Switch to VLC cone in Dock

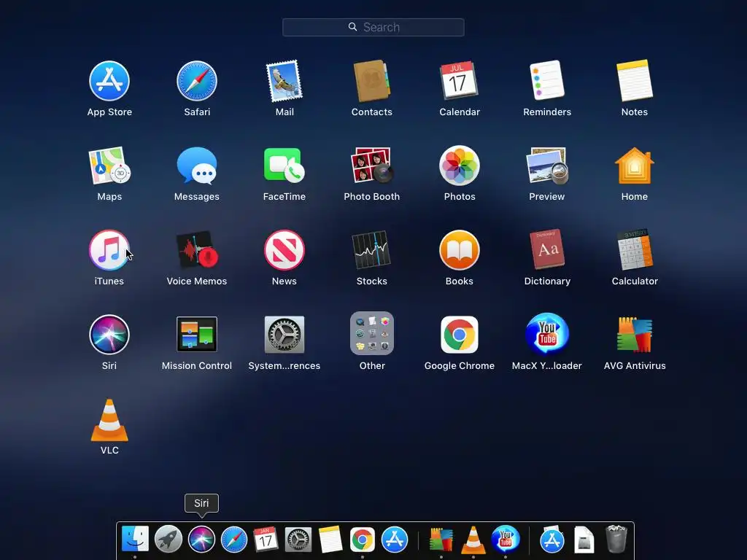(x=473, y=540)
